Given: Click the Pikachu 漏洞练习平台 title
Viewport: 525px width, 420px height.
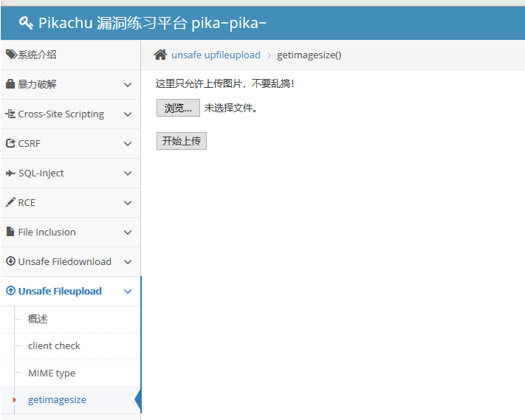Looking at the screenshot, I should coord(152,23).
